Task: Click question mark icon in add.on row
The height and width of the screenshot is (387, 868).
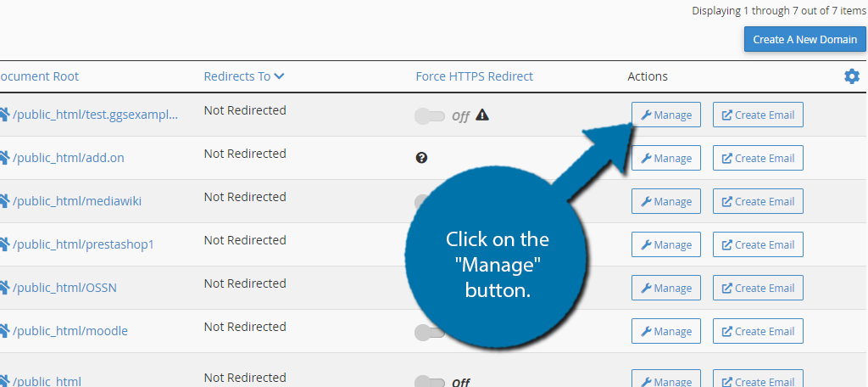Action: pos(421,158)
